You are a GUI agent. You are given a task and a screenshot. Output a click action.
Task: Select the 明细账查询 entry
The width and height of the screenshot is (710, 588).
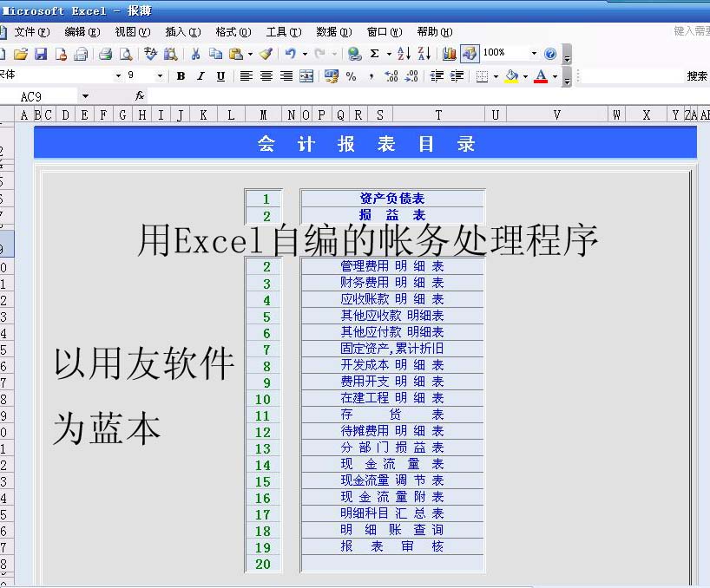pos(392,530)
